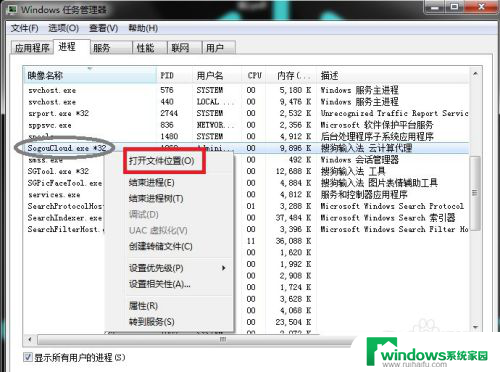Click description Microsoft 软件保护平台服务
The height and width of the screenshot is (372, 500).
pos(377,125)
